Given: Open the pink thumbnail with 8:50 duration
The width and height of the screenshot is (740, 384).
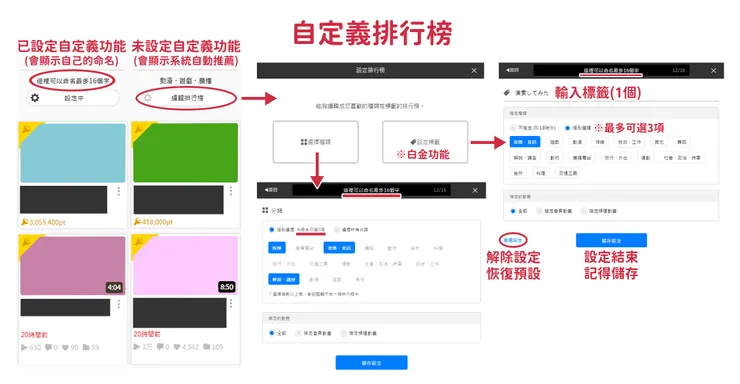Looking at the screenshot, I should (x=185, y=266).
